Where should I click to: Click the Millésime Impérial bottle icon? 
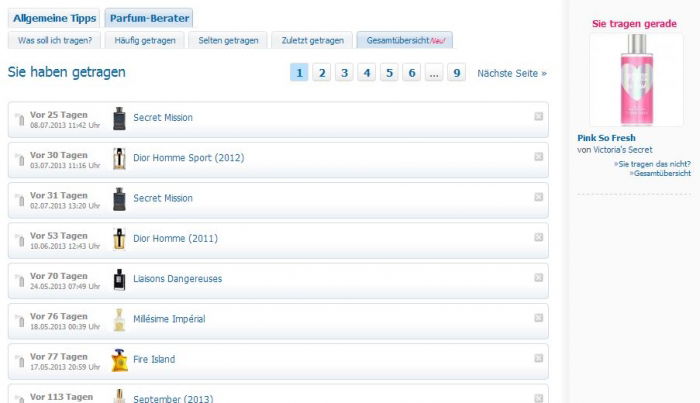click(x=119, y=320)
